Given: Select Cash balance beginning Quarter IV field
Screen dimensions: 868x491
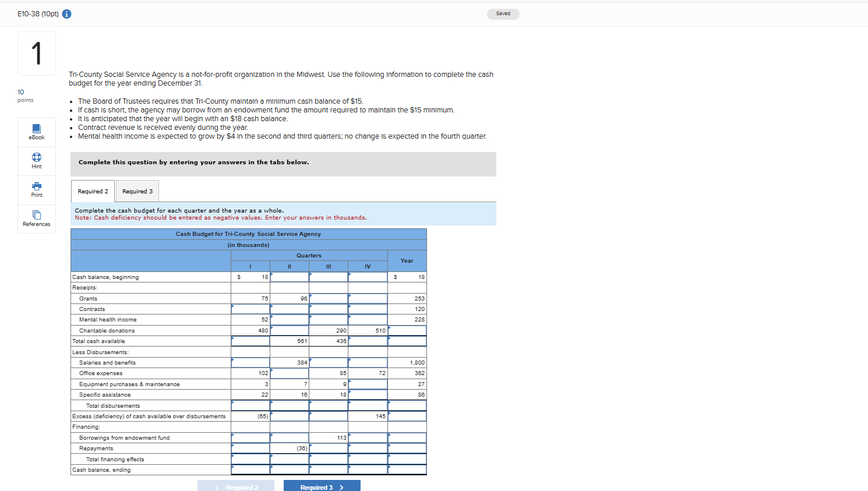Looking at the screenshot, I should pyautogui.click(x=368, y=277).
